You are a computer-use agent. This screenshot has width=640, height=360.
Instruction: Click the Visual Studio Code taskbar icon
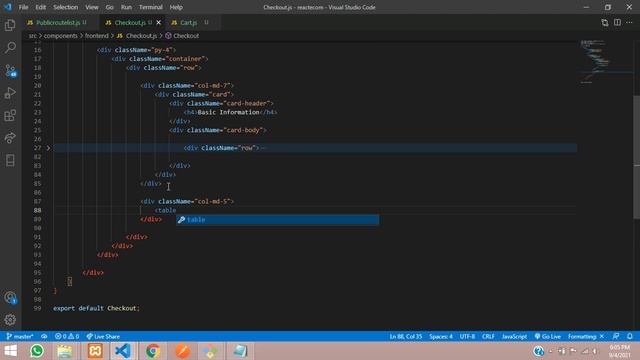[x=123, y=351]
